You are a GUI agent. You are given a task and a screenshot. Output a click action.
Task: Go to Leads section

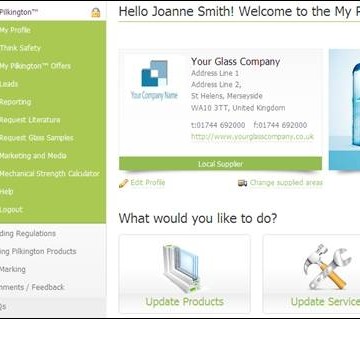[x=9, y=84]
